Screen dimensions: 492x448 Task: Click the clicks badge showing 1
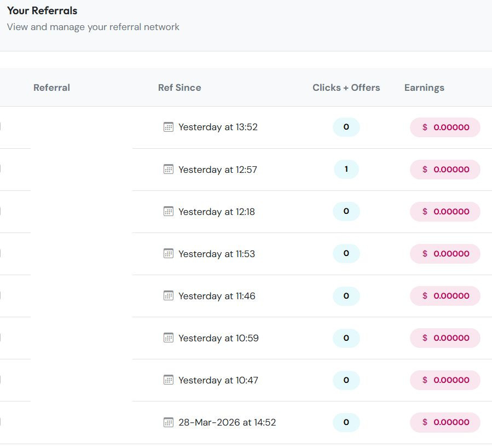click(346, 170)
